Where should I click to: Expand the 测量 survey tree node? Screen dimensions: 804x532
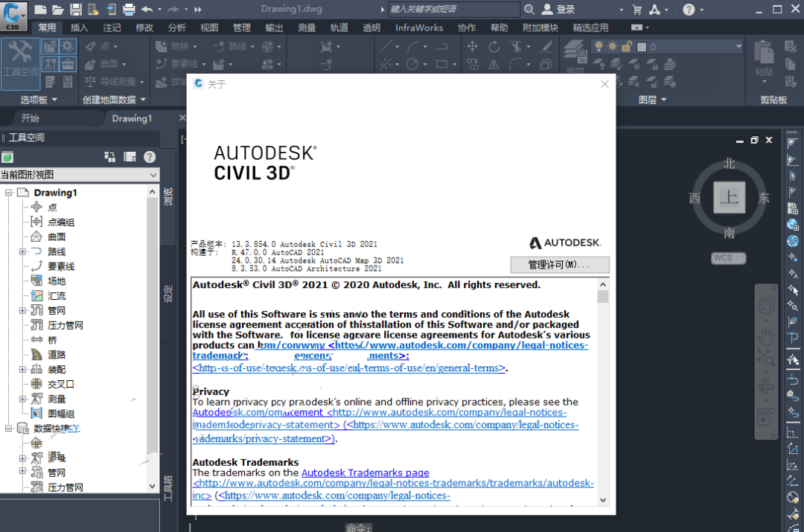[22, 399]
